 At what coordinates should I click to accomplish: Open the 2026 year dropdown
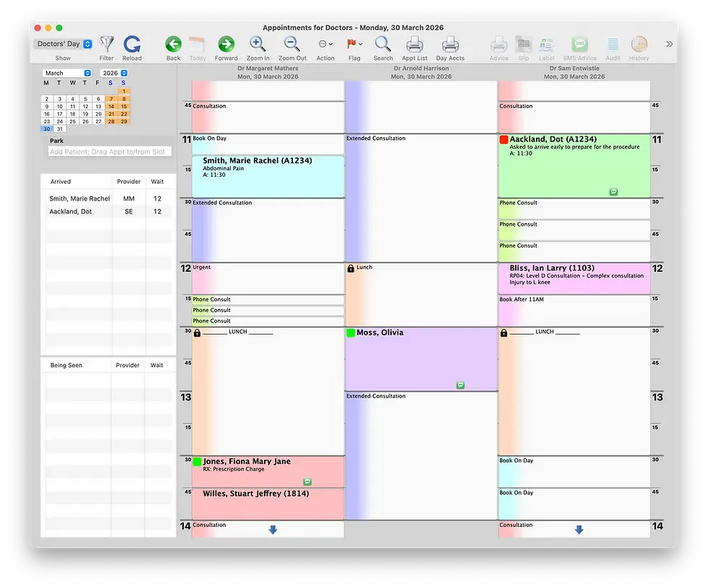(x=114, y=73)
